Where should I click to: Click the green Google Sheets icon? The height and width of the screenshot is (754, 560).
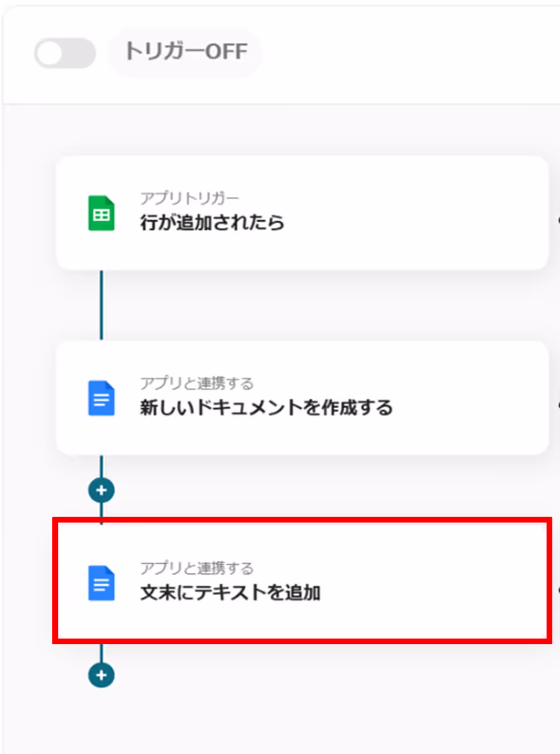[101, 213]
